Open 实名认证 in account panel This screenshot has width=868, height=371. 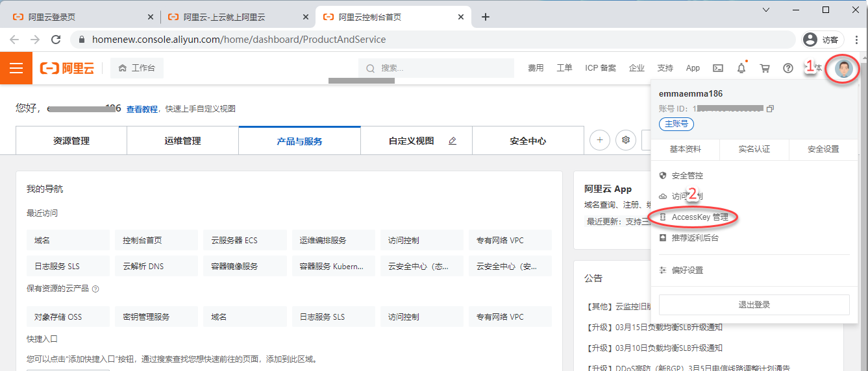[x=754, y=149]
